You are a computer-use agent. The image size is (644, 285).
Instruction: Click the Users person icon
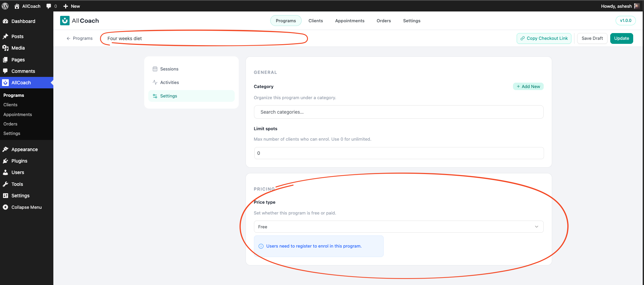[x=5, y=172]
